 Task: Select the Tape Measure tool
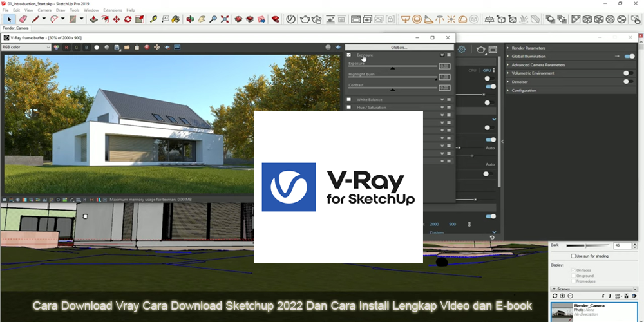154,19
